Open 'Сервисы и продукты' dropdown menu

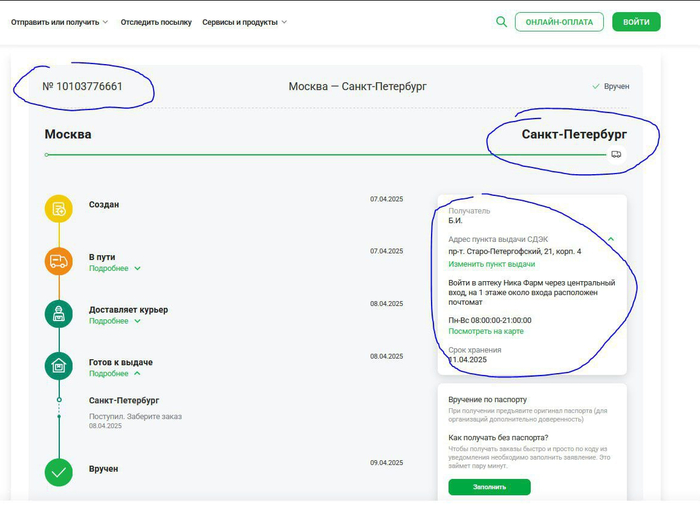point(244,22)
